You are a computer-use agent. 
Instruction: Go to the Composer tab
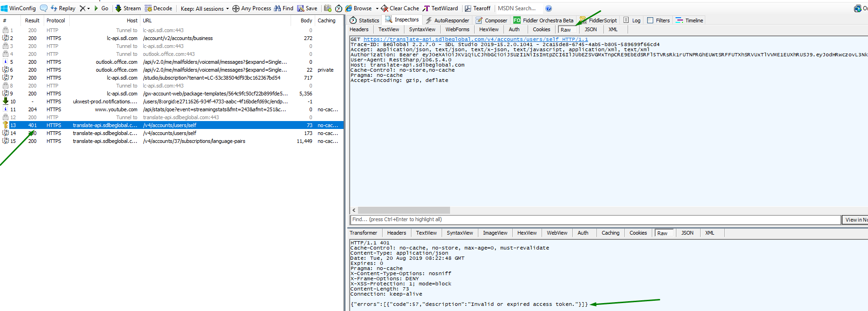pyautogui.click(x=491, y=20)
